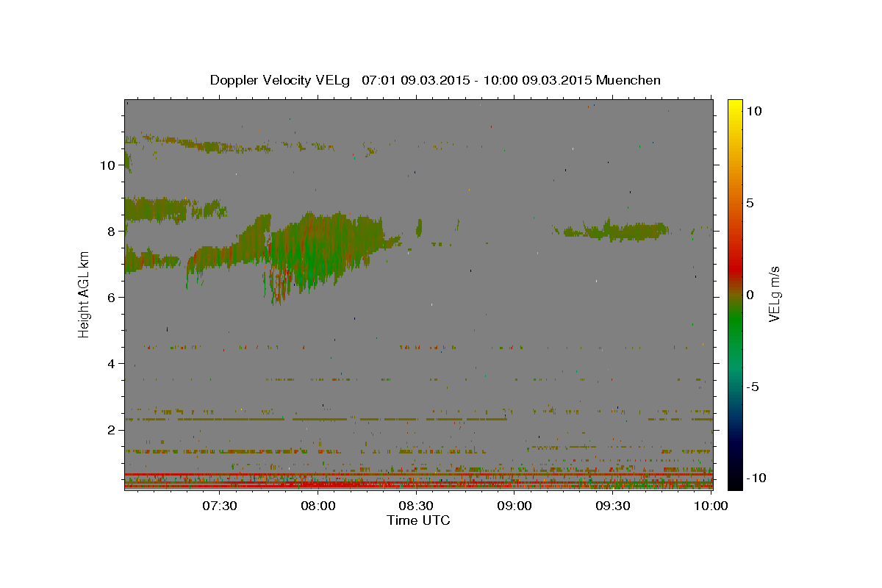The image size is (882, 588).
Task: Click the 08:30 time tick label
Action: pyautogui.click(x=416, y=506)
